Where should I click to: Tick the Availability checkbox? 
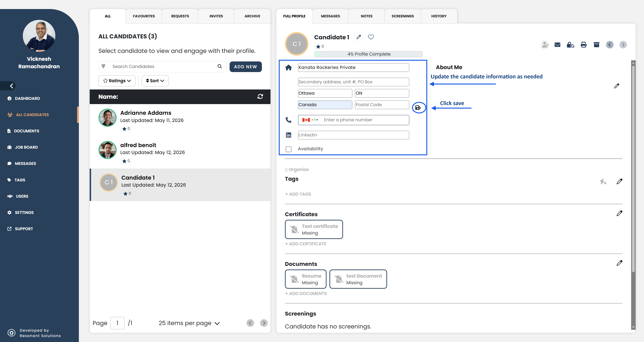[x=289, y=149]
